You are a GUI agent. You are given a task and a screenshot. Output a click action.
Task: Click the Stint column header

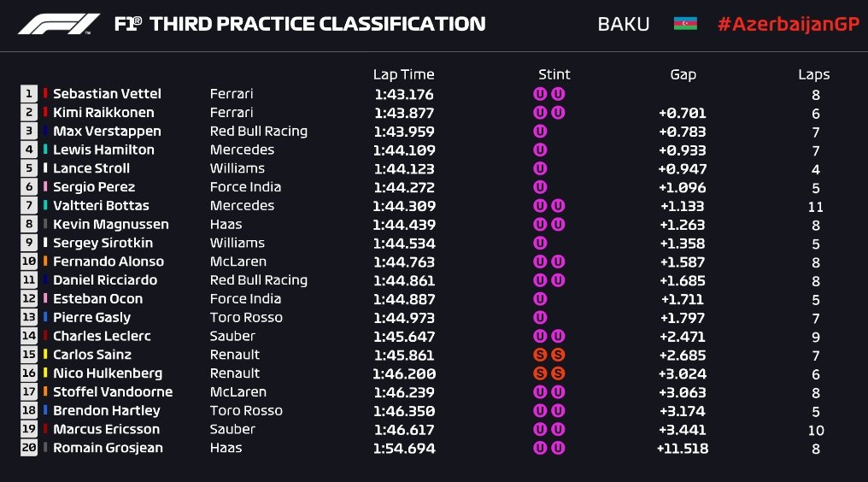tap(554, 74)
